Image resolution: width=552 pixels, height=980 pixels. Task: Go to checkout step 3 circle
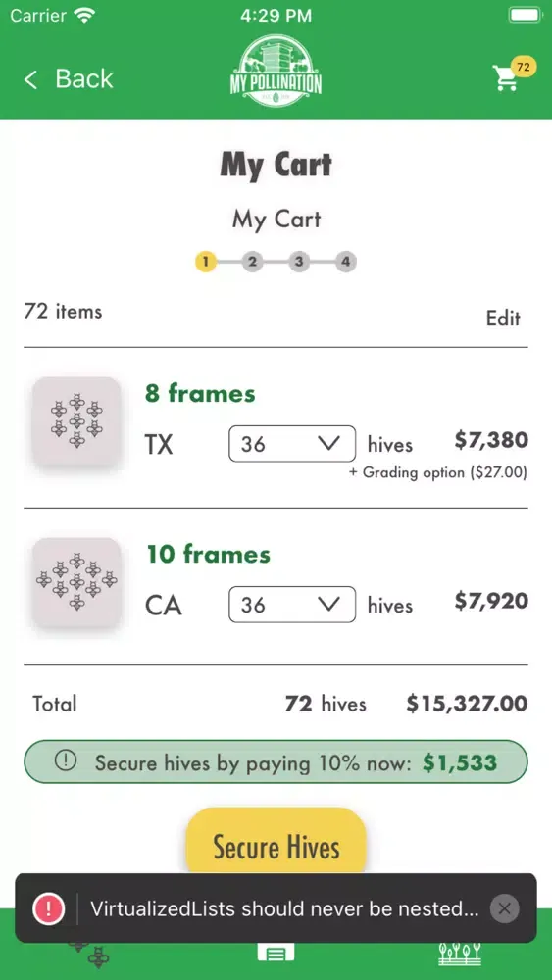(299, 262)
